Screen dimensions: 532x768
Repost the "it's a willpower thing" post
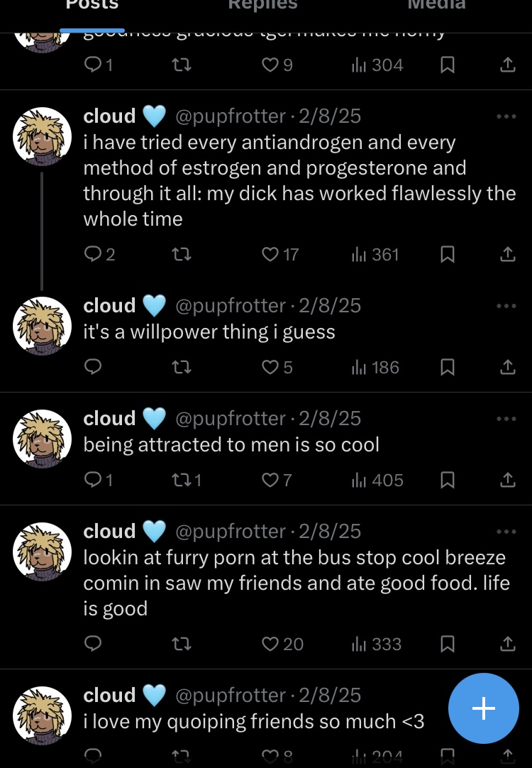click(x=182, y=368)
